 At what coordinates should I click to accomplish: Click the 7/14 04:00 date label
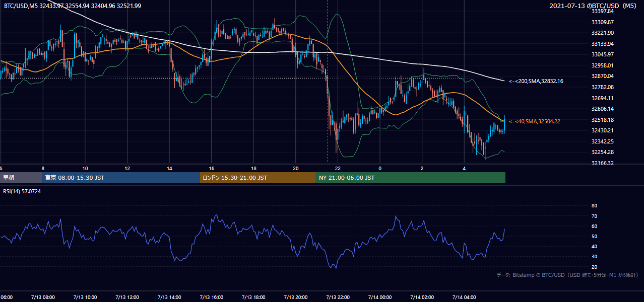[464, 297]
